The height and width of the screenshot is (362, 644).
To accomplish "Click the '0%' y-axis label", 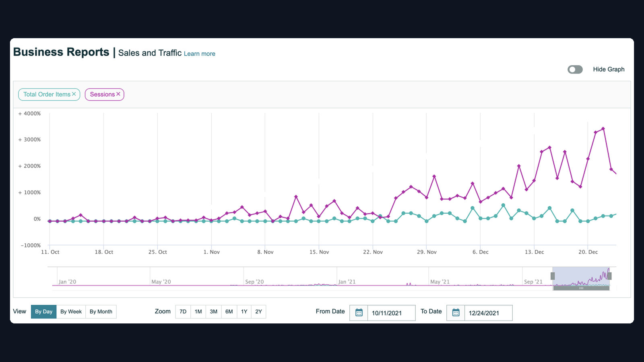I will (x=37, y=219).
